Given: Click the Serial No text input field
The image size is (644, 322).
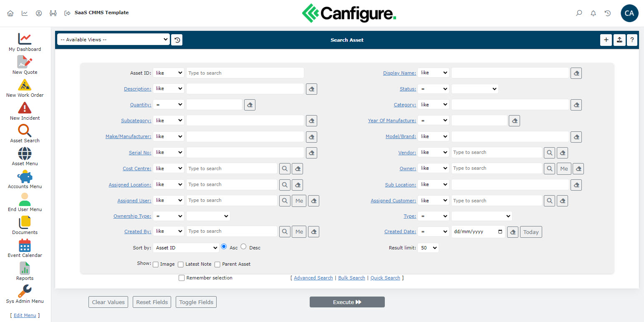Looking at the screenshot, I should tap(245, 153).
